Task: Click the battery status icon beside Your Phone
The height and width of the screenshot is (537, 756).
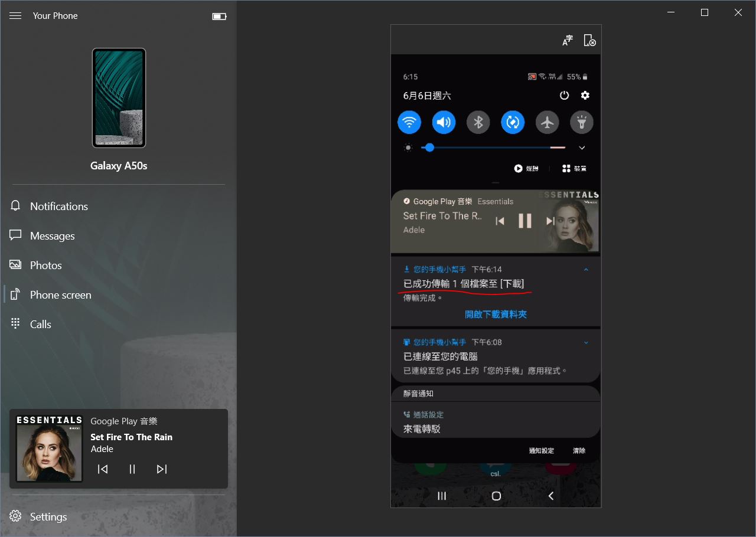Action: tap(219, 17)
